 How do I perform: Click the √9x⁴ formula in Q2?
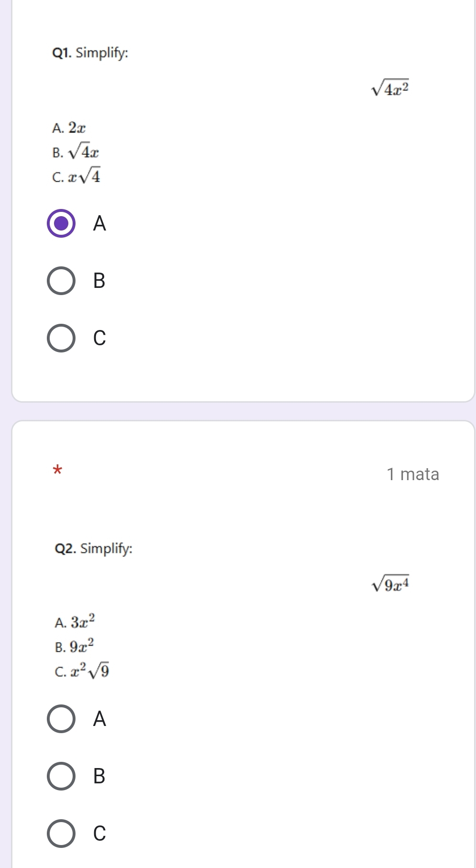[390, 584]
